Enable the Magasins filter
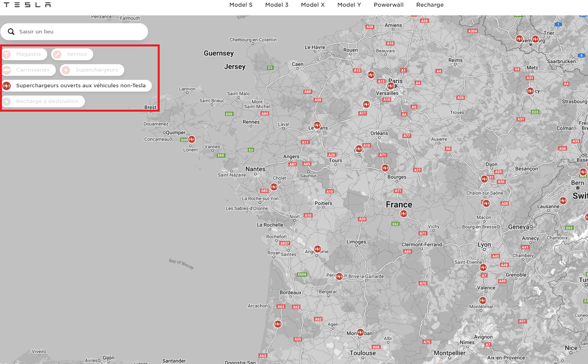Screen dimensions: 588x364 24,54
